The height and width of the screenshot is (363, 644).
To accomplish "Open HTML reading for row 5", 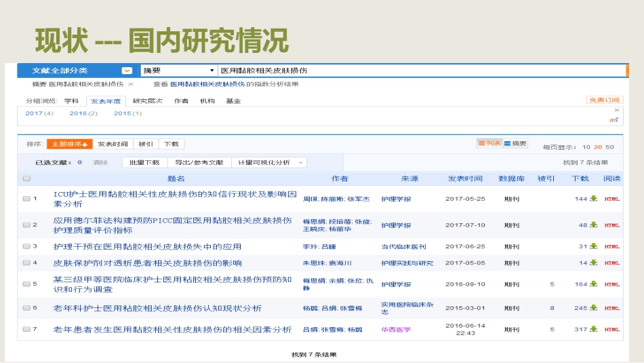I will pos(612,284).
